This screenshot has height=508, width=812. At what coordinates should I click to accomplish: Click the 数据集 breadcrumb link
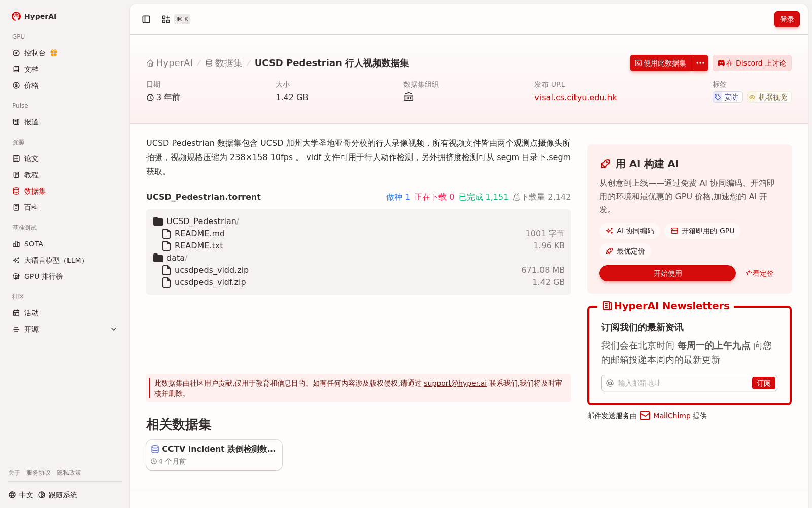click(224, 63)
